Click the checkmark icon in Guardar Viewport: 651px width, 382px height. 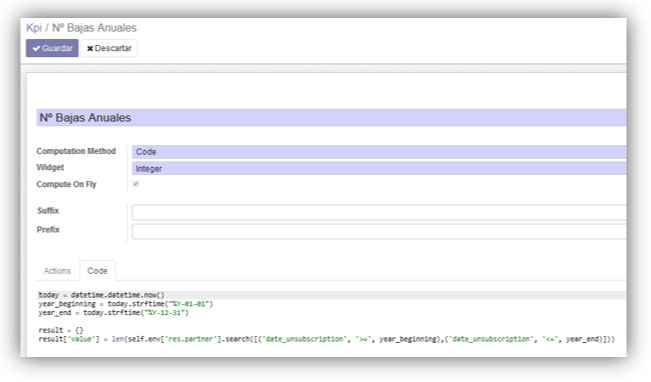coord(37,49)
